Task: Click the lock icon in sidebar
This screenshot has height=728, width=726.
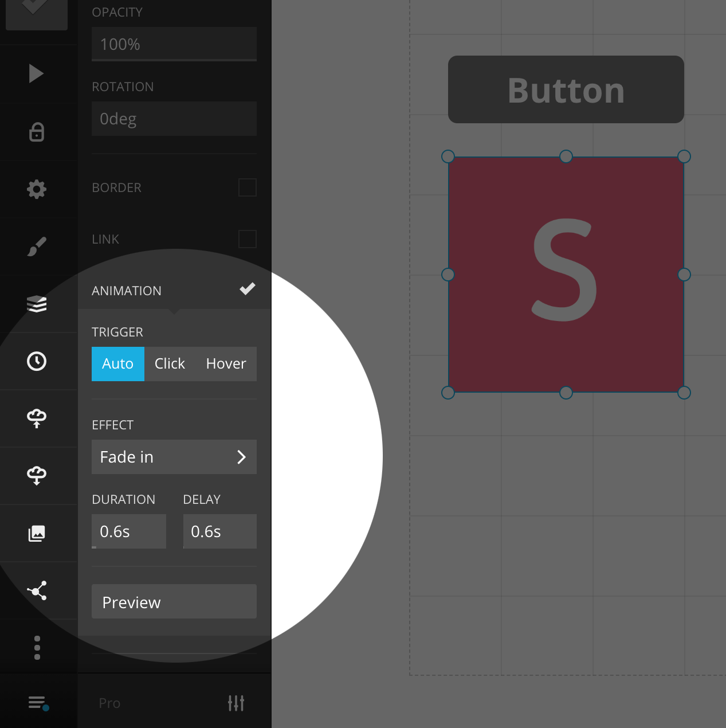Action: 37,132
